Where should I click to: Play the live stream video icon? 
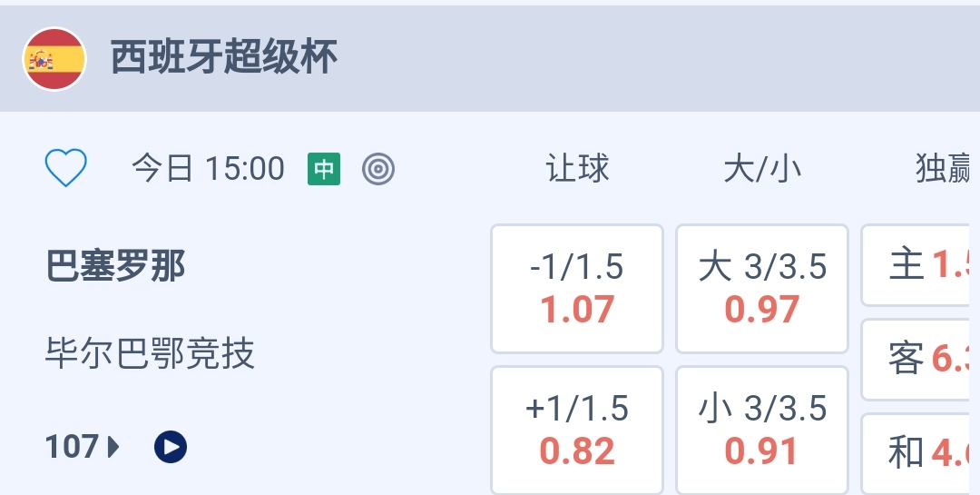[171, 447]
